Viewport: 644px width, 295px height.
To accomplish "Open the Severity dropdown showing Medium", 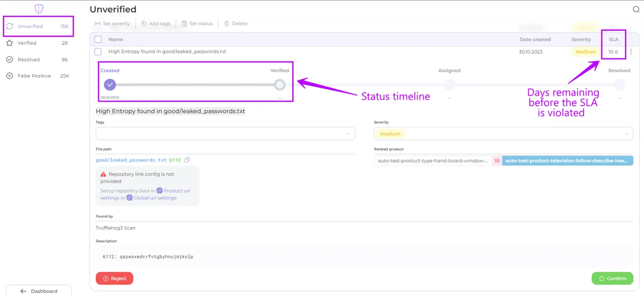I will [x=503, y=133].
